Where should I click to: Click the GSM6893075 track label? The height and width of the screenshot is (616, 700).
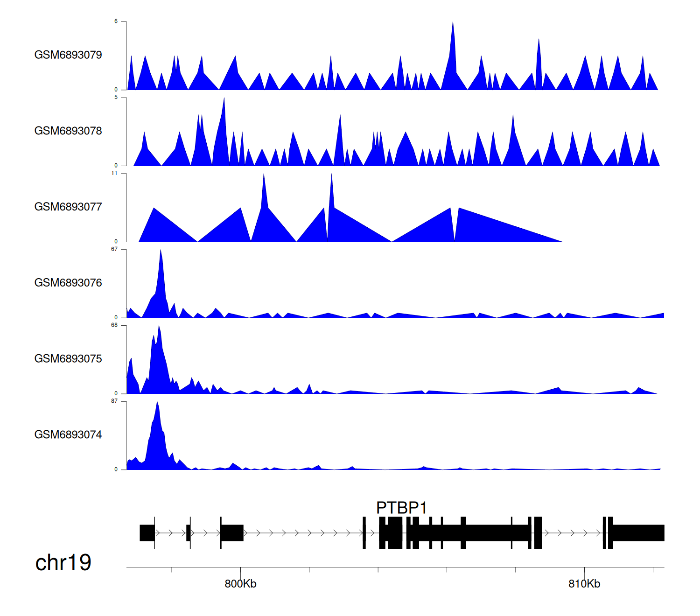[x=68, y=359]
